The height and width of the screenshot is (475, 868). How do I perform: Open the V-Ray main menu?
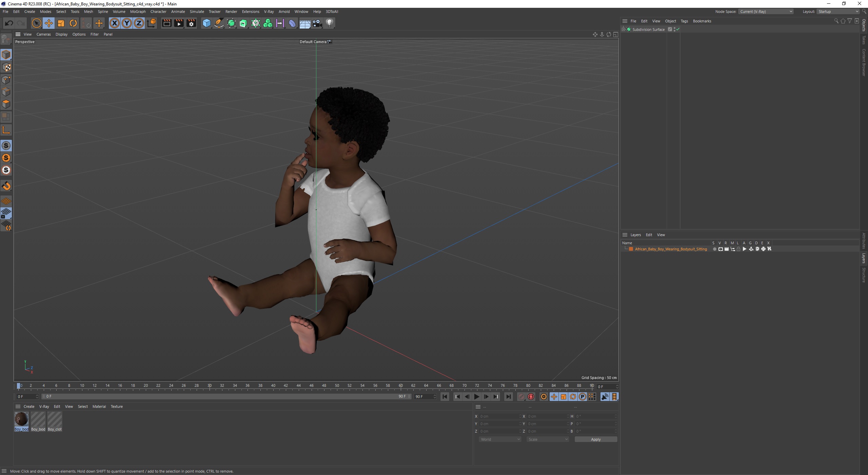[269, 12]
